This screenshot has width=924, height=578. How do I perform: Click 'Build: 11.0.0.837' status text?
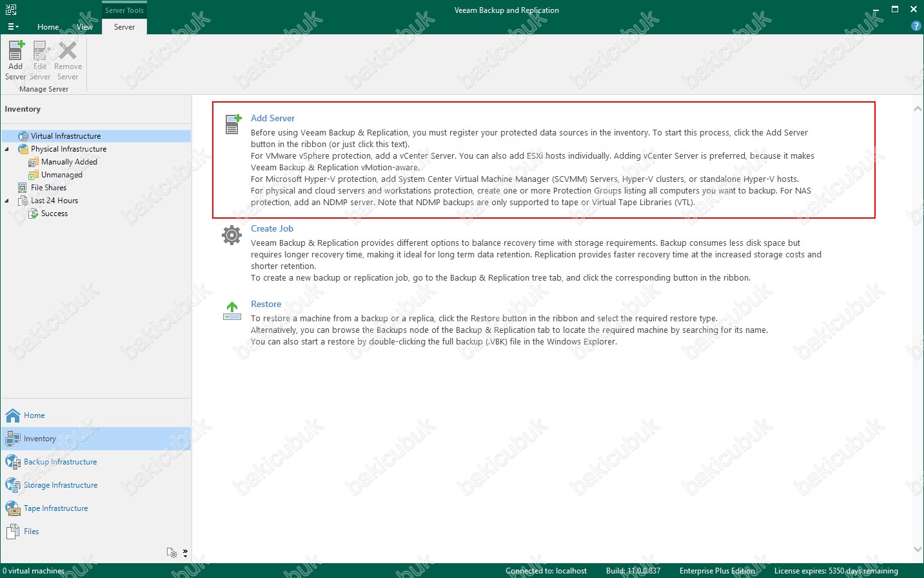coord(633,571)
